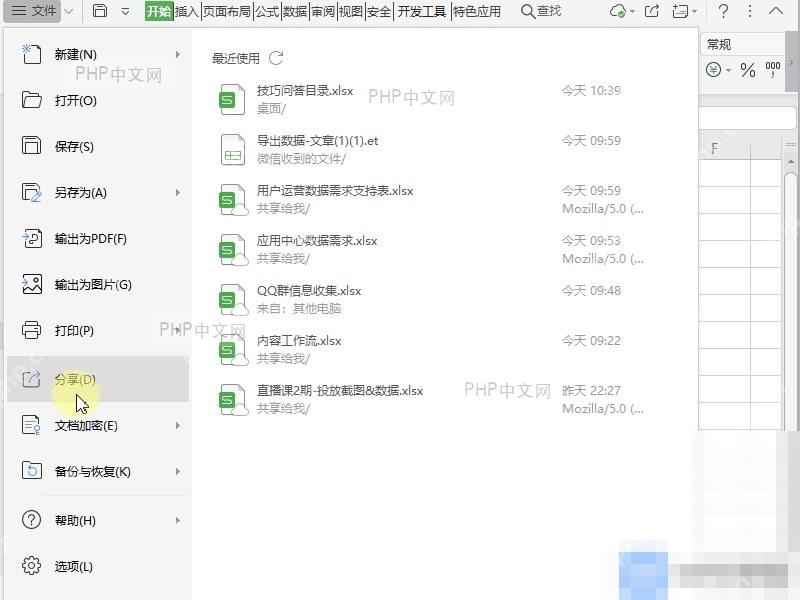This screenshot has height=600, width=800.
Task: Click the Print (打印) printer icon
Action: (31, 330)
